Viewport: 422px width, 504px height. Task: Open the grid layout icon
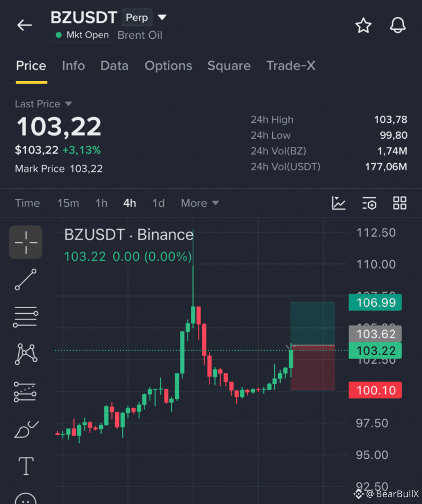[x=400, y=203]
